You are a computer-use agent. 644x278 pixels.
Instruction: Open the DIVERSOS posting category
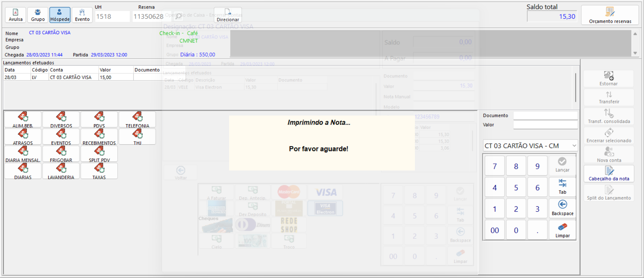click(x=61, y=120)
